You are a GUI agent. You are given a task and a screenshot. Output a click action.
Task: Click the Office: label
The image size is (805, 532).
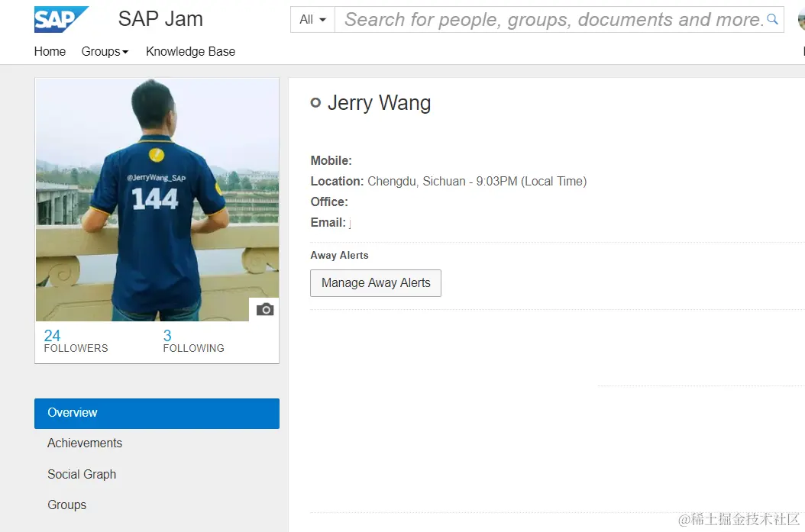click(x=329, y=202)
